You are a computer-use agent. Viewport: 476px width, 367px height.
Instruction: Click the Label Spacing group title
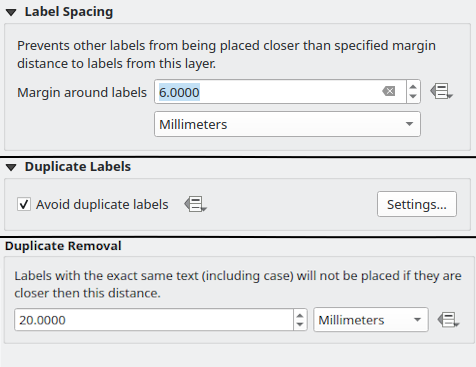click(x=69, y=12)
